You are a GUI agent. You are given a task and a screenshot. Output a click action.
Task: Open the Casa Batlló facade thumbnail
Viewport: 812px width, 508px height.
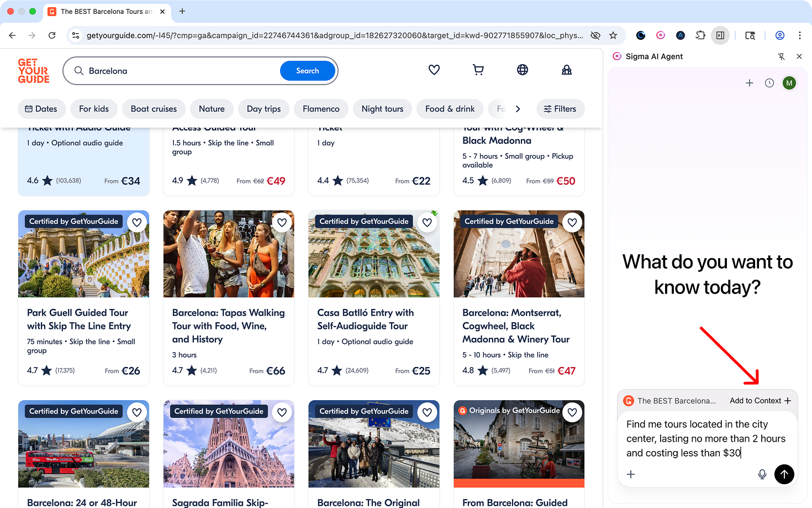374,254
